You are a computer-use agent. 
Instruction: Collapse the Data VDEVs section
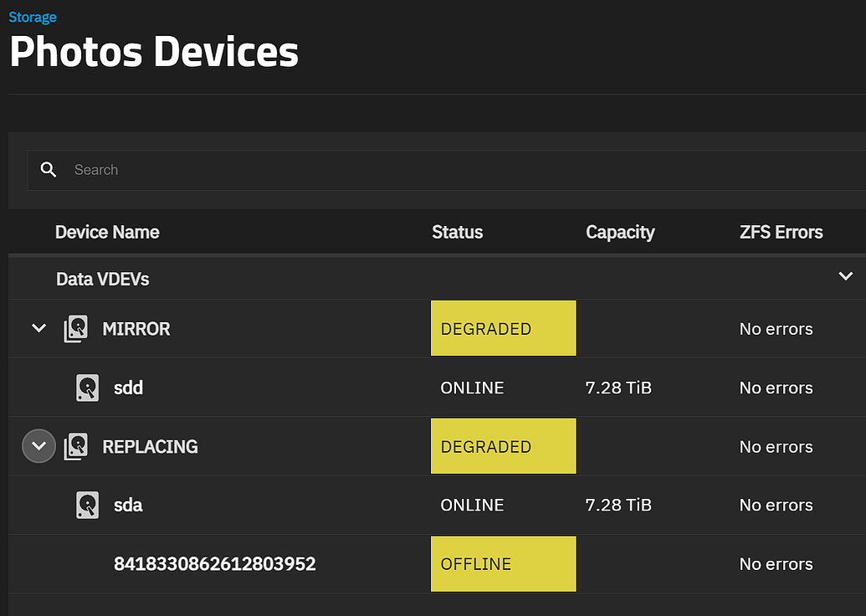(845, 275)
